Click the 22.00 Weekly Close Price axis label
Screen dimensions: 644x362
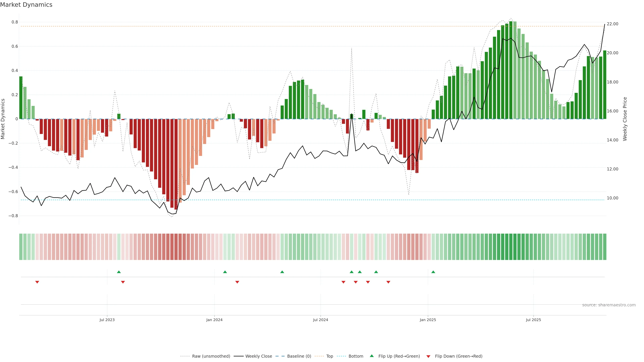612,24
